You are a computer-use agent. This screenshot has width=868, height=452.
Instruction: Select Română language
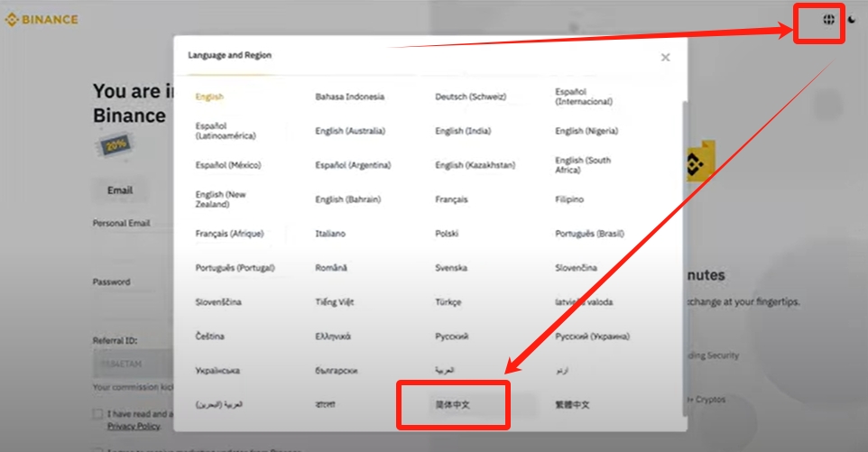coord(331,268)
